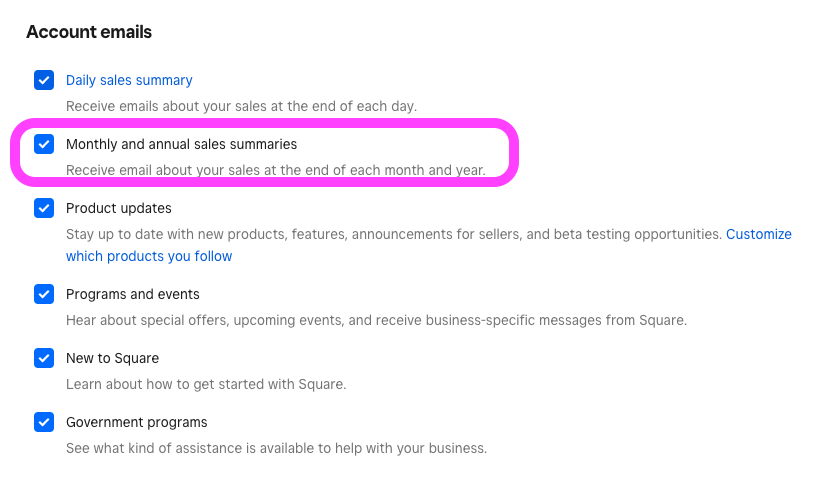The height and width of the screenshot is (488, 817).
Task: Click the daily sales end-of-day description text
Action: 241,106
